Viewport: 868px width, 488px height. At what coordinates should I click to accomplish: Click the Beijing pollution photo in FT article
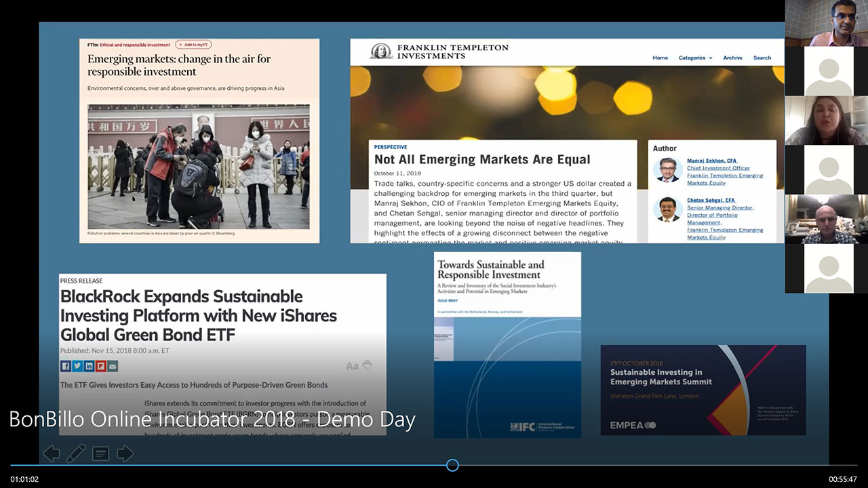coord(199,166)
